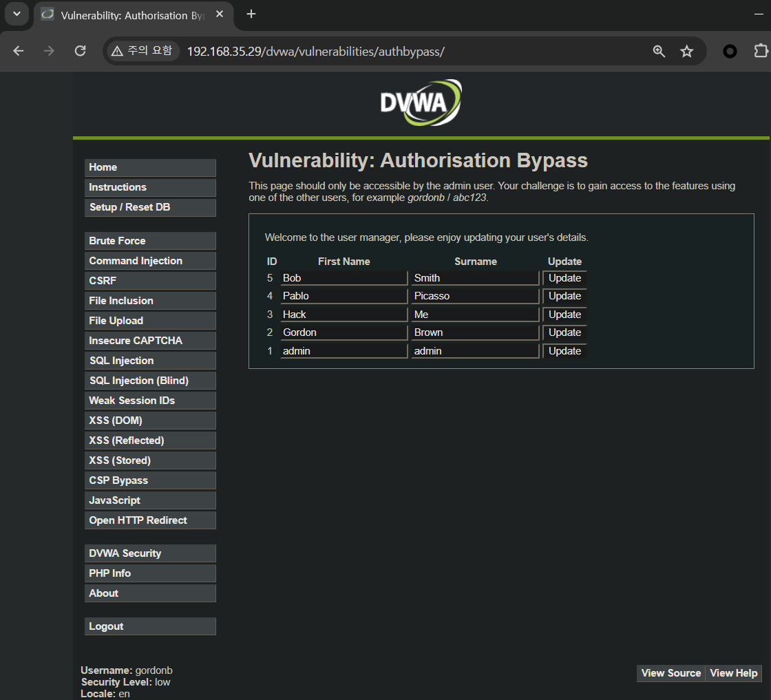771x700 pixels.
Task: Click the View Source button
Action: 671,673
